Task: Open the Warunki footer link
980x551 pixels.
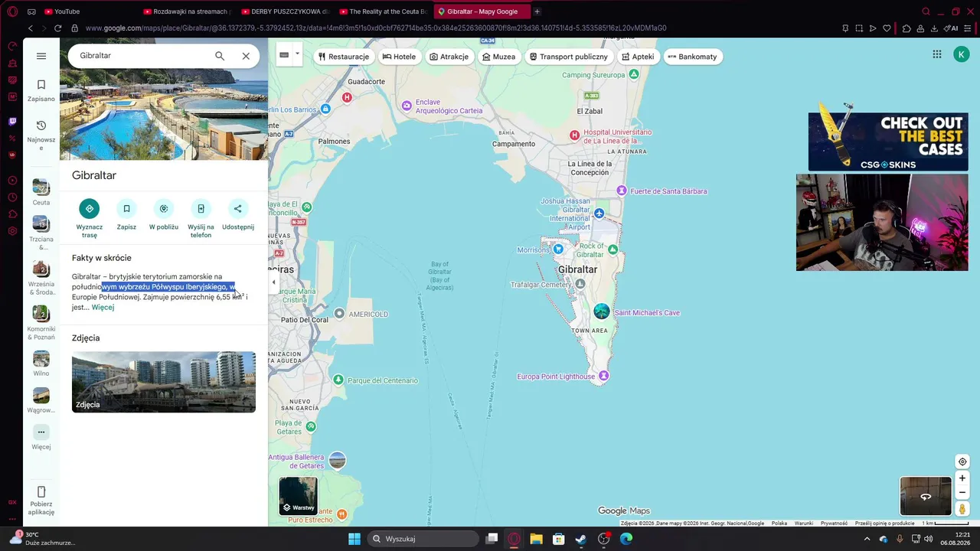Action: click(x=804, y=523)
